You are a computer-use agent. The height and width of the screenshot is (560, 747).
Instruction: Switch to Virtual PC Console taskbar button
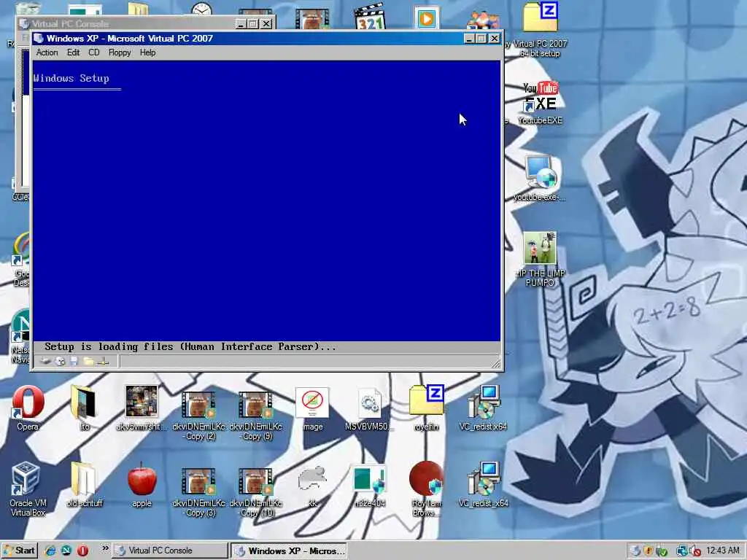[169, 551]
